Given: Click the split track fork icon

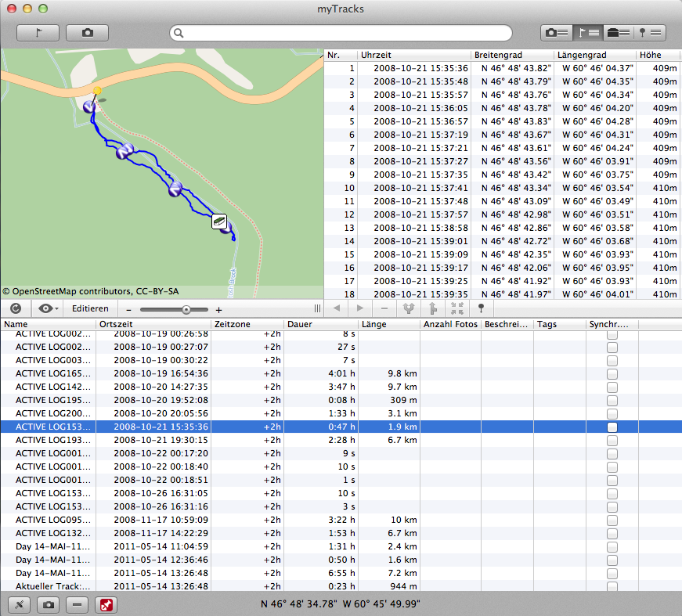Looking at the screenshot, I should [x=409, y=308].
